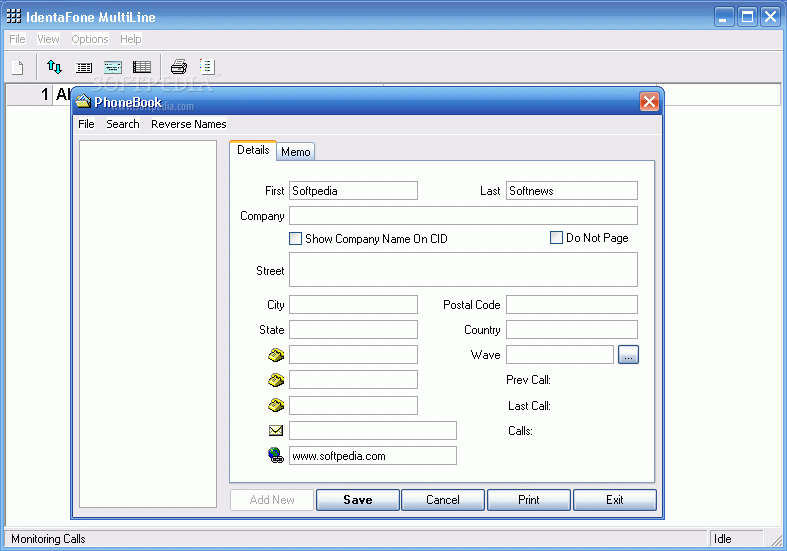Click the Print button
Image resolution: width=787 pixels, height=551 pixels.
click(529, 500)
